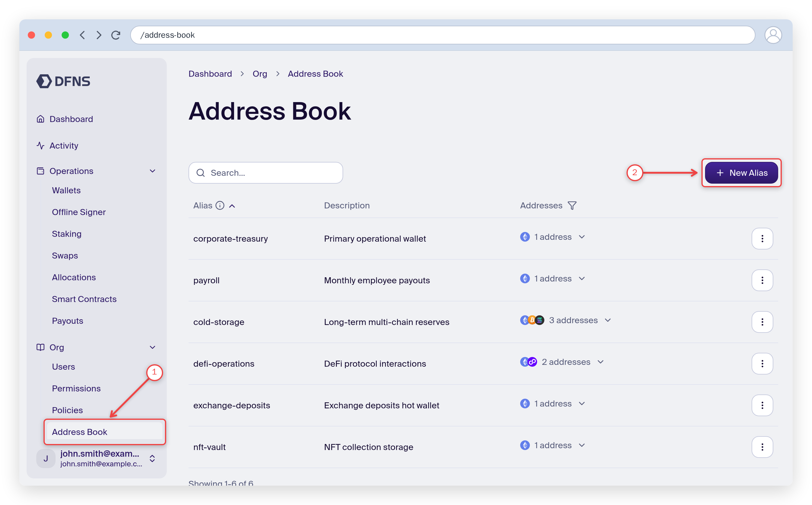Open actions menu for payroll row
812x505 pixels.
(762, 280)
